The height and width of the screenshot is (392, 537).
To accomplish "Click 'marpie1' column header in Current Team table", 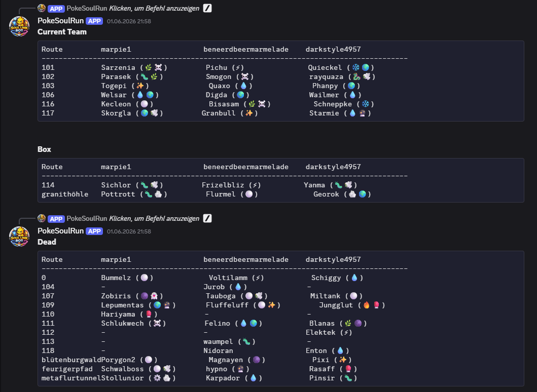I will pyautogui.click(x=116, y=49).
